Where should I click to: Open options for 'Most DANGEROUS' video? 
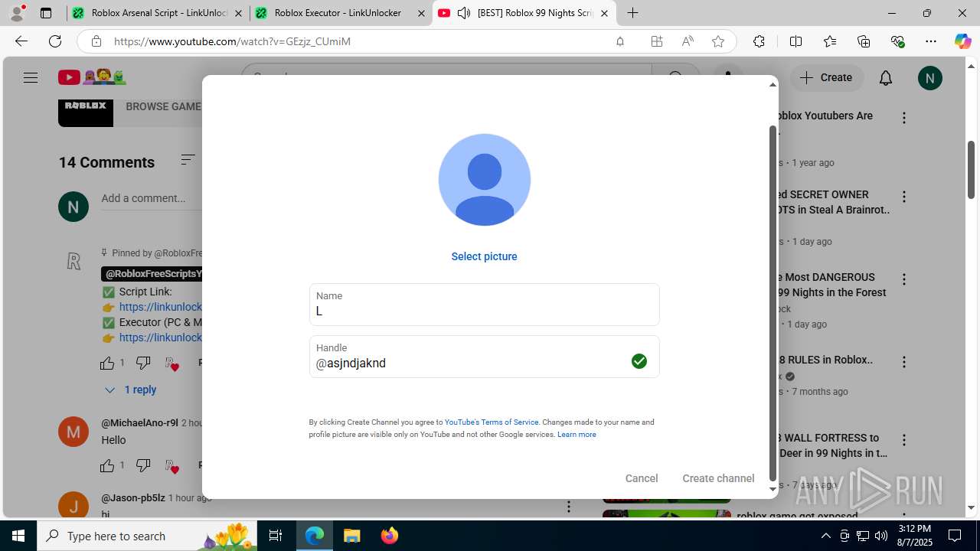point(904,279)
